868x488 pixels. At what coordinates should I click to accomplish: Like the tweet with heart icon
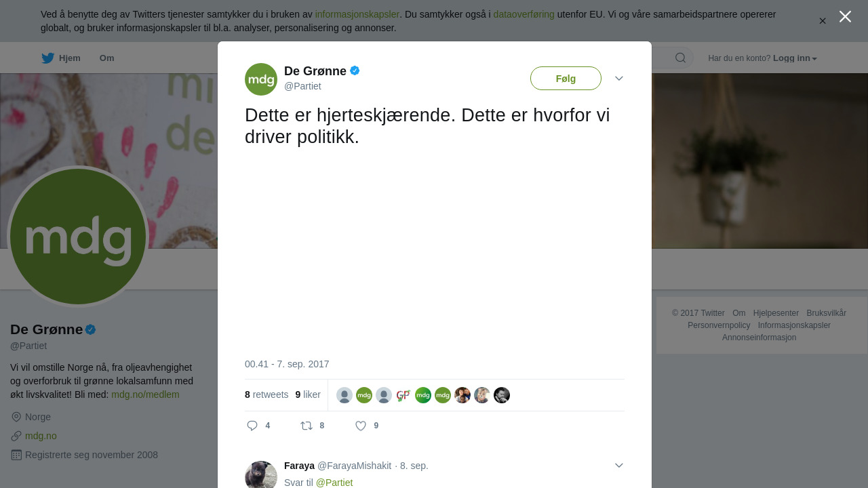[x=361, y=426]
